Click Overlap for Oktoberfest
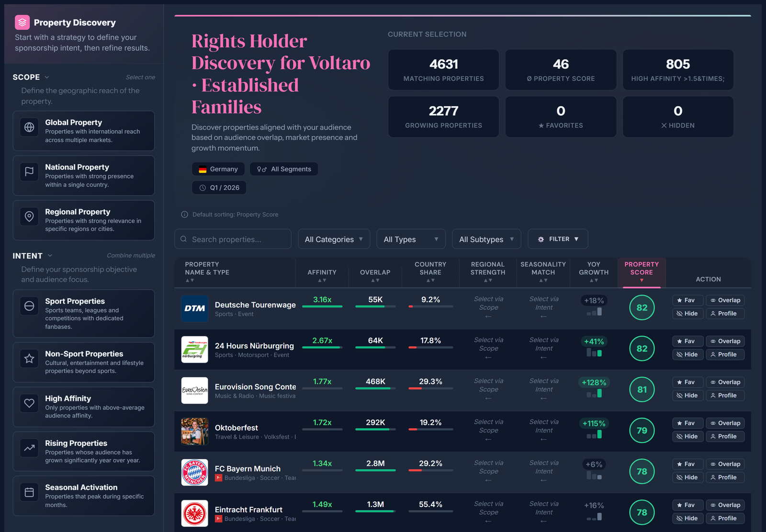Image resolution: width=766 pixels, height=532 pixels. [x=725, y=423]
